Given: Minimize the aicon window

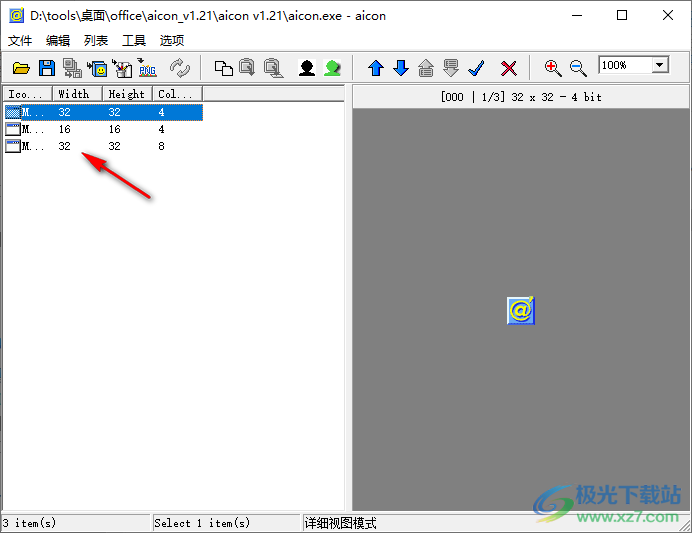Looking at the screenshot, I should (577, 15).
